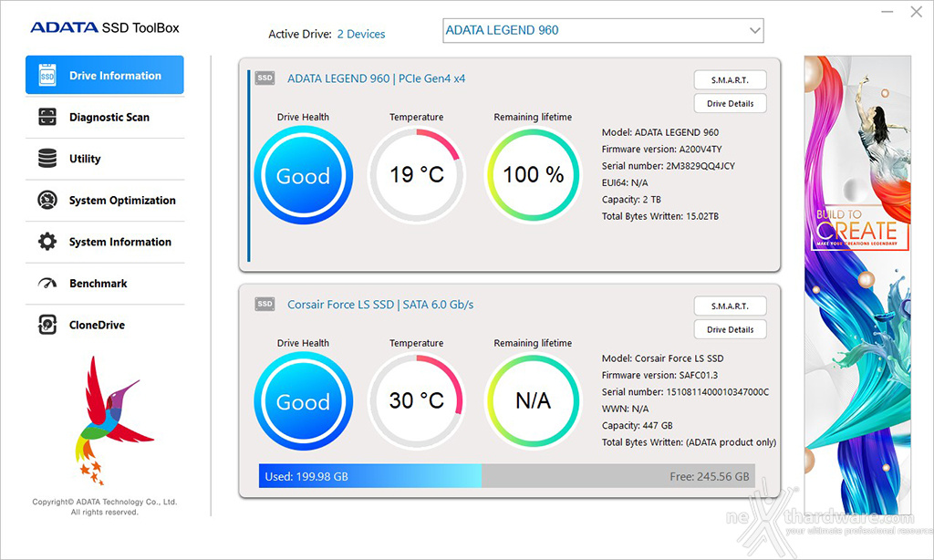Switch to System Optimization
Screen dimensions: 934x560
(x=105, y=201)
